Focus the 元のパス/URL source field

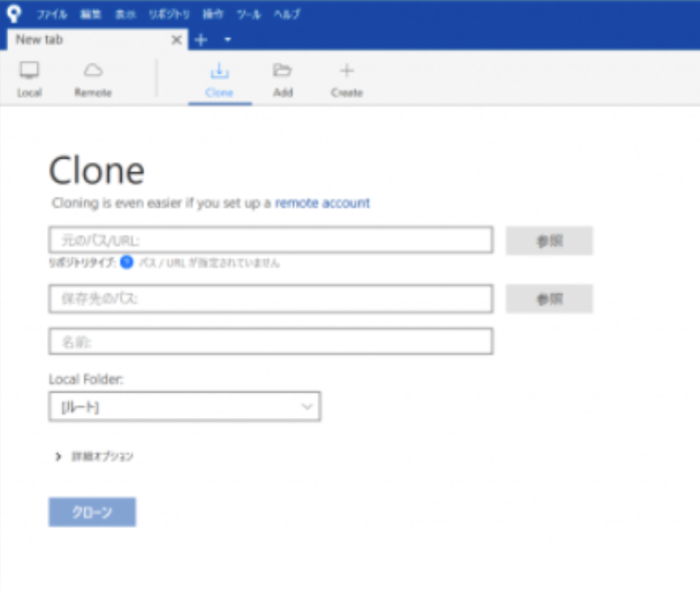271,240
